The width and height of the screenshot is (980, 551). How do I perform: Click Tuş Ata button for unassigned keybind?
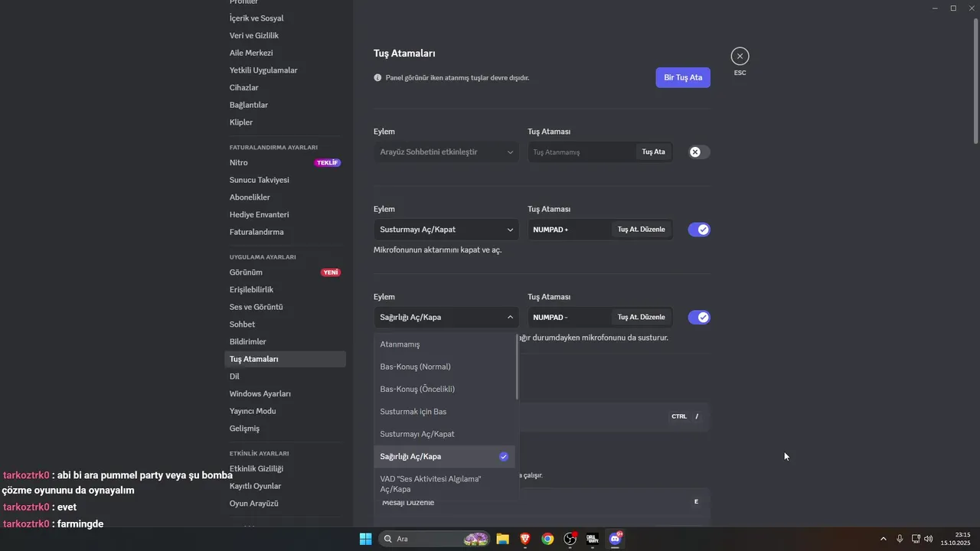[x=653, y=152]
